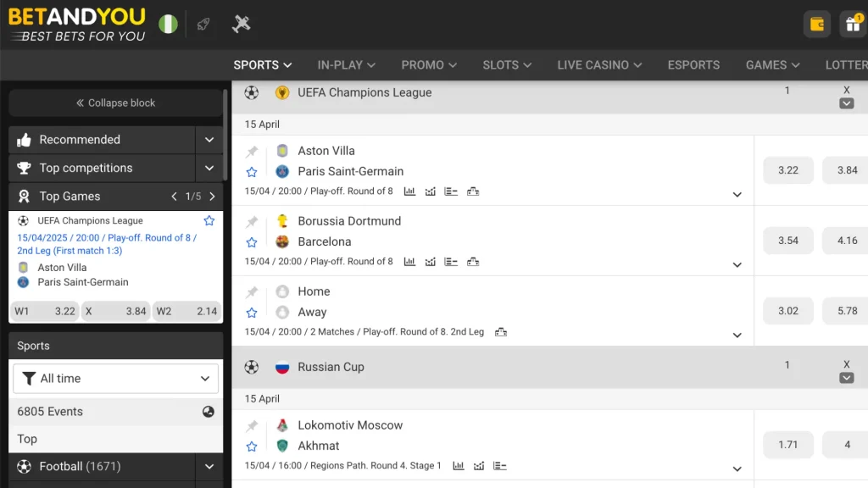
Task: Expand the Recommended section
Action: (x=209, y=140)
